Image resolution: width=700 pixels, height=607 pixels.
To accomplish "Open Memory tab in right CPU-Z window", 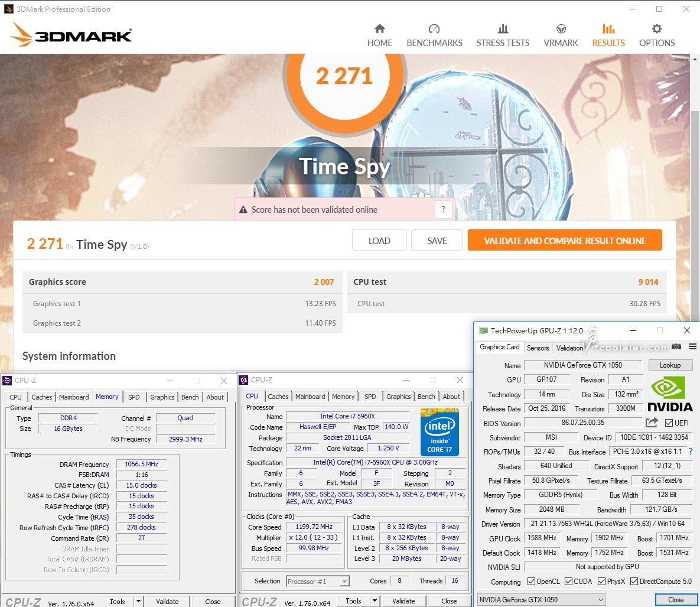I will coord(343,397).
